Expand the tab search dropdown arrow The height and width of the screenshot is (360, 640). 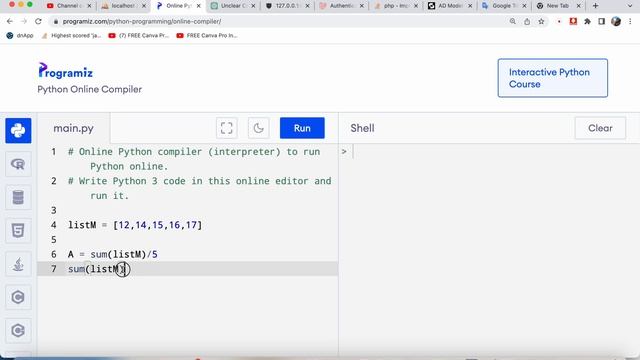(x=630, y=6)
